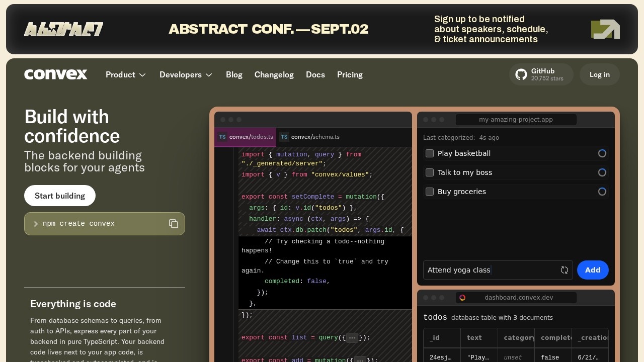The image size is (644, 362).
Task: Click Last categorized: 4s ago text
Action: 461,137
